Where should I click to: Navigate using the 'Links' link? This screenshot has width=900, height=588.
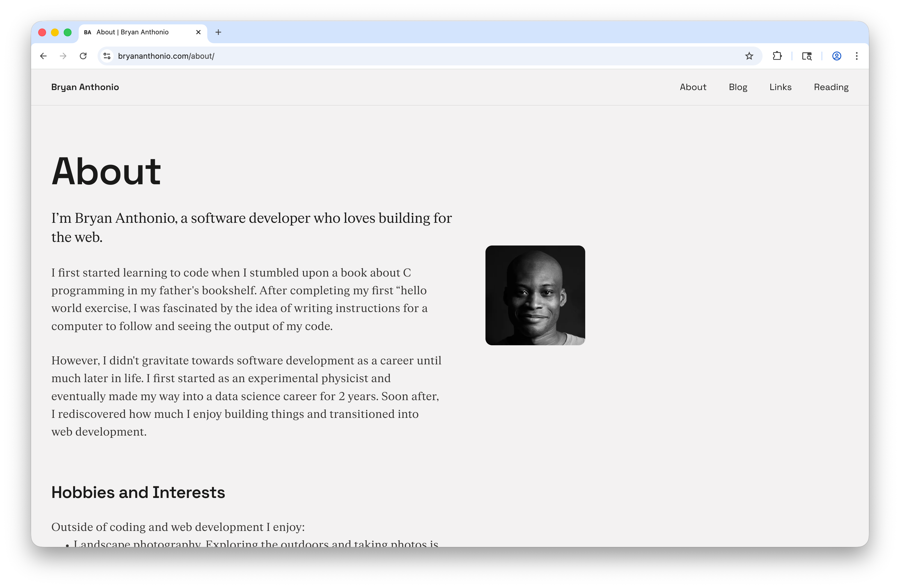pos(780,87)
